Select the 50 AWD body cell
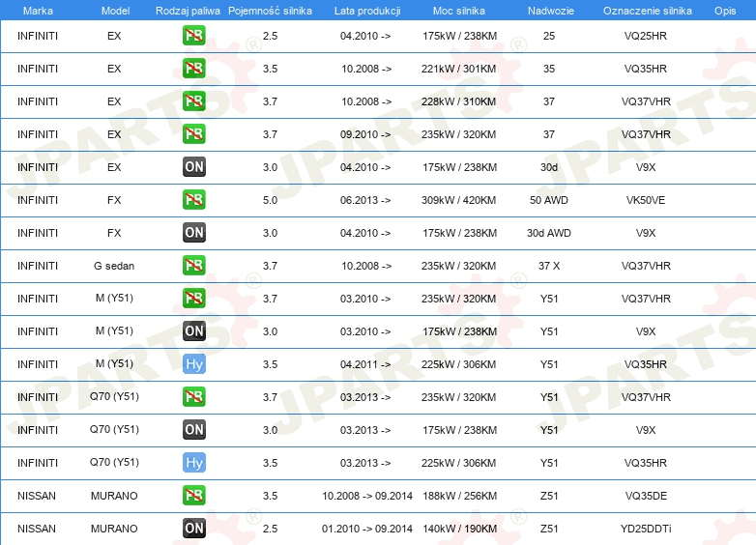The width and height of the screenshot is (756, 545). (549, 200)
